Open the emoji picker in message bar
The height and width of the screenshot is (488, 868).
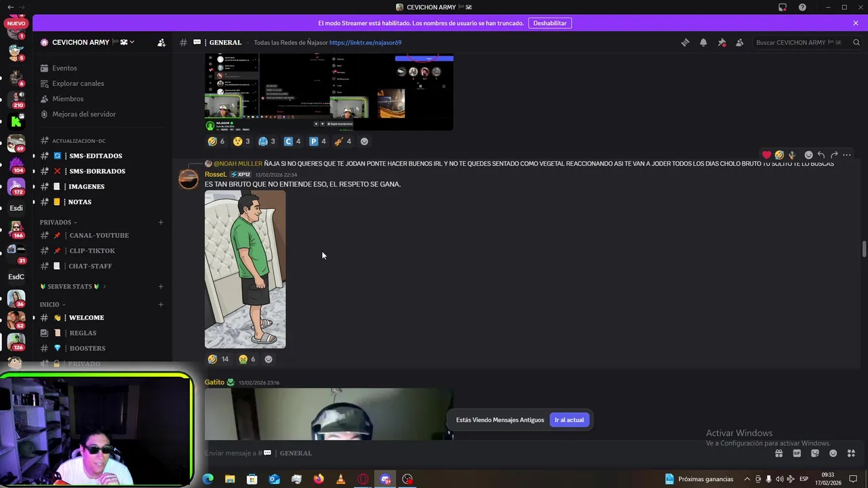tap(833, 453)
